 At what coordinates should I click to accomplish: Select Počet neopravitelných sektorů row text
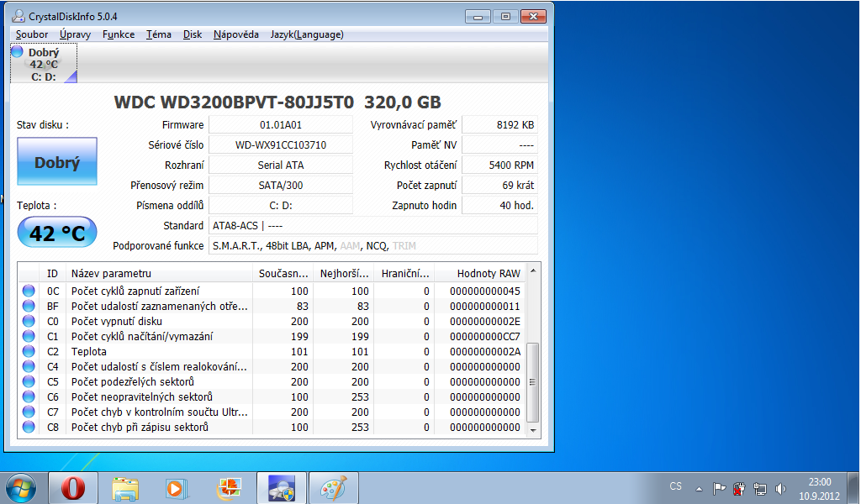click(141, 396)
